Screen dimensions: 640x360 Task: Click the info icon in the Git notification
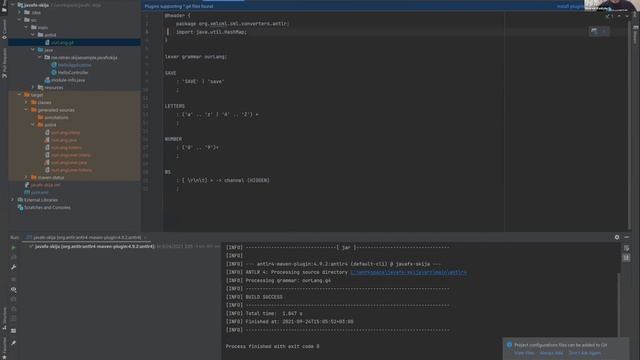pyautogui.click(x=509, y=345)
